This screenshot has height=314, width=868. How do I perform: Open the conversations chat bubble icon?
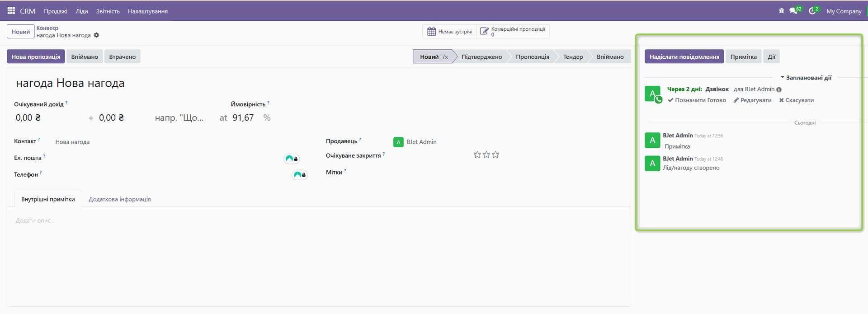(x=793, y=11)
